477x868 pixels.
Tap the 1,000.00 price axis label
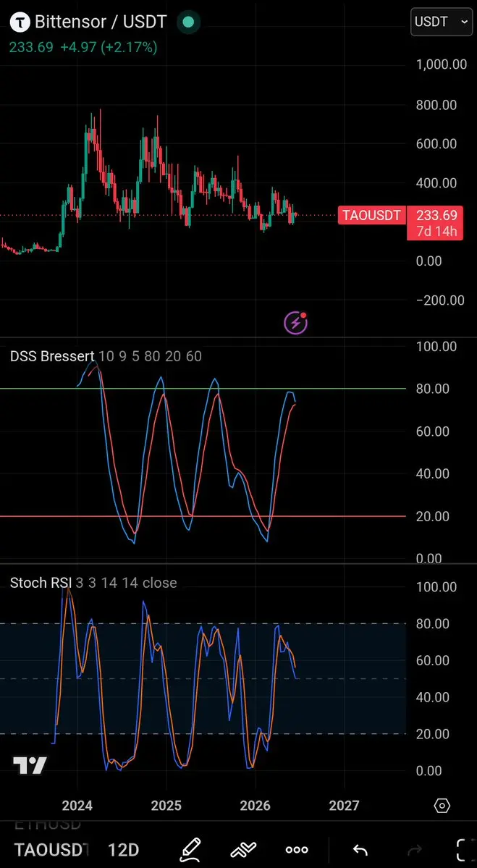(x=442, y=64)
